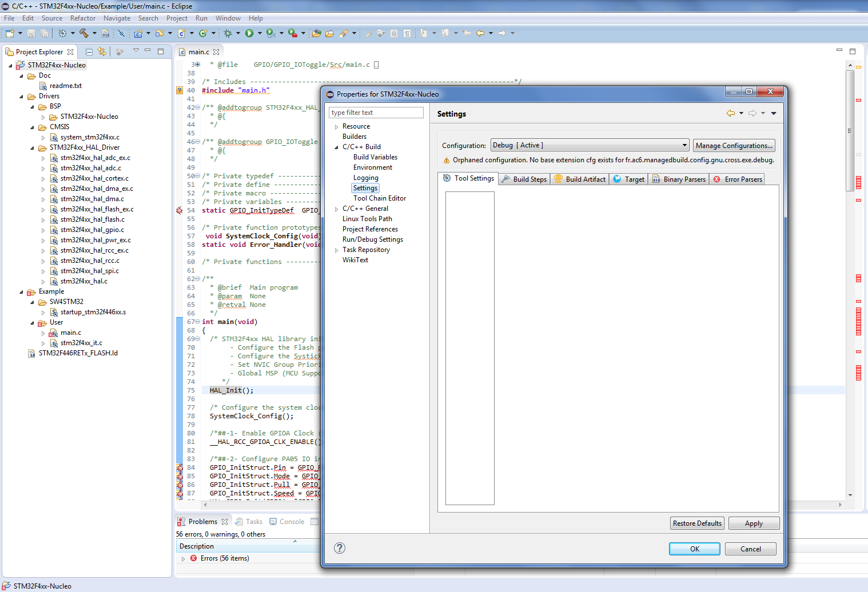Select STM32F446RETx_FLASH.ld file
Viewport: 868px width, 592px height.
pyautogui.click(x=78, y=353)
